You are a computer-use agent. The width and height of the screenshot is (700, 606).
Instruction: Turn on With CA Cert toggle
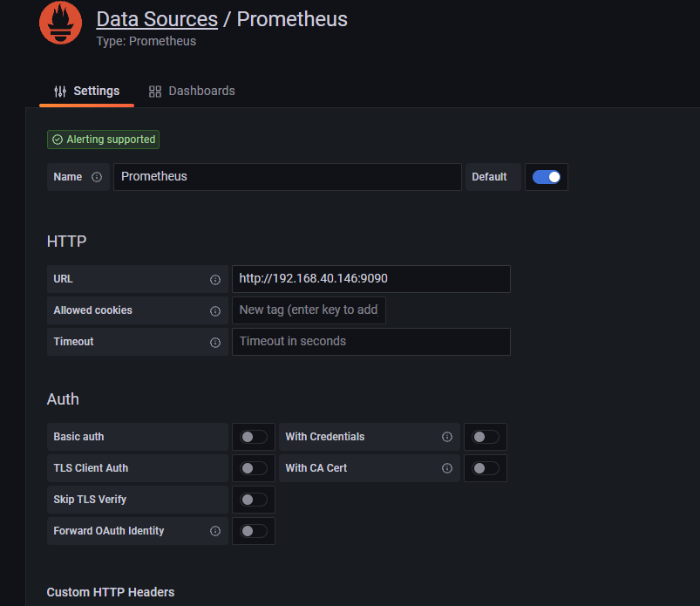pos(486,468)
